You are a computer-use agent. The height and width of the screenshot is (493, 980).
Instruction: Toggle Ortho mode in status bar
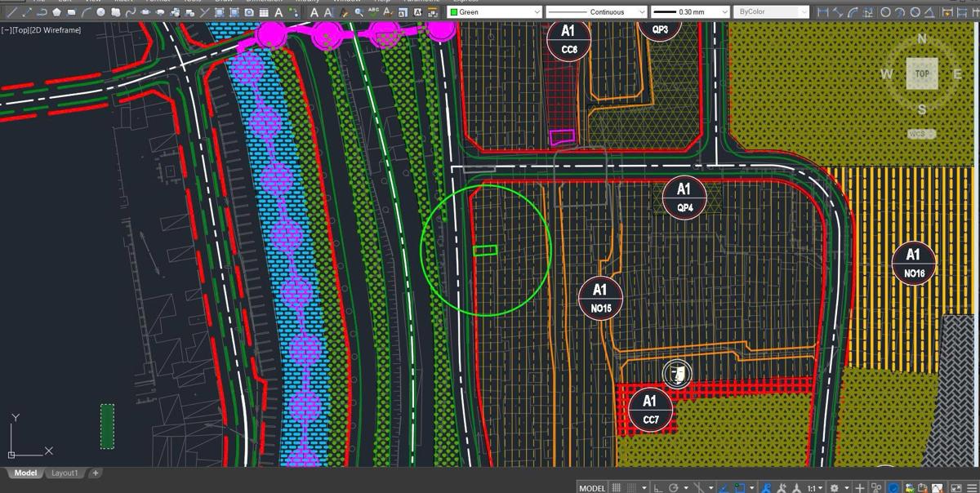(659, 487)
